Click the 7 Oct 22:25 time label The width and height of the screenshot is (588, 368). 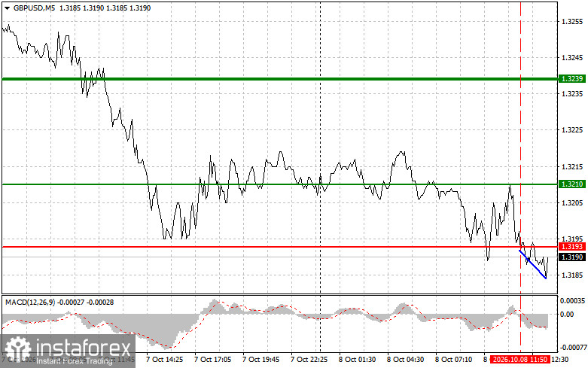pyautogui.click(x=309, y=360)
